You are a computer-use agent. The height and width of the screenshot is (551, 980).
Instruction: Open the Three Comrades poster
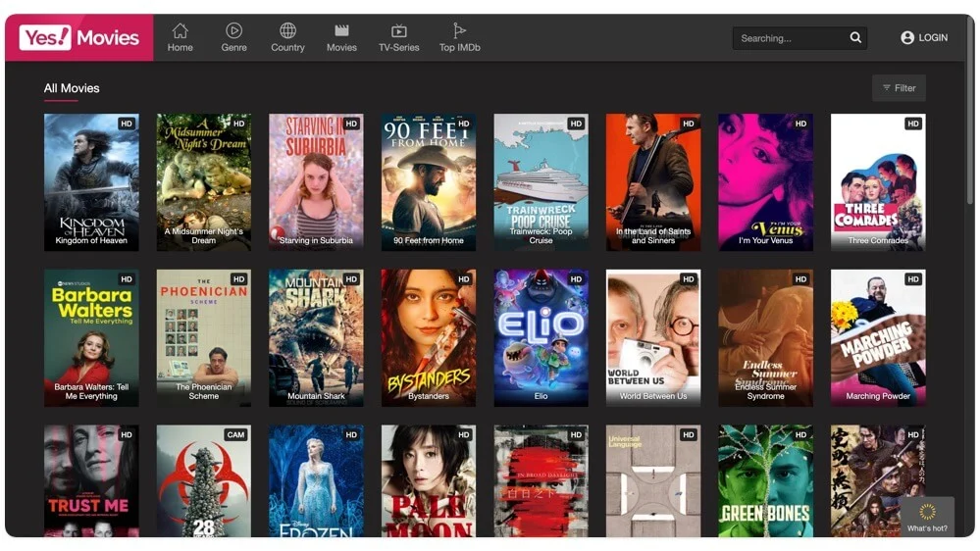coord(878,182)
